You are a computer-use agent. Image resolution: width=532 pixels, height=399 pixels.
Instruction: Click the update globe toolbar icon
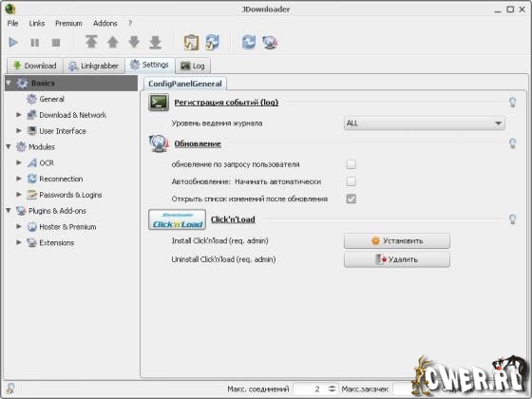tap(270, 43)
